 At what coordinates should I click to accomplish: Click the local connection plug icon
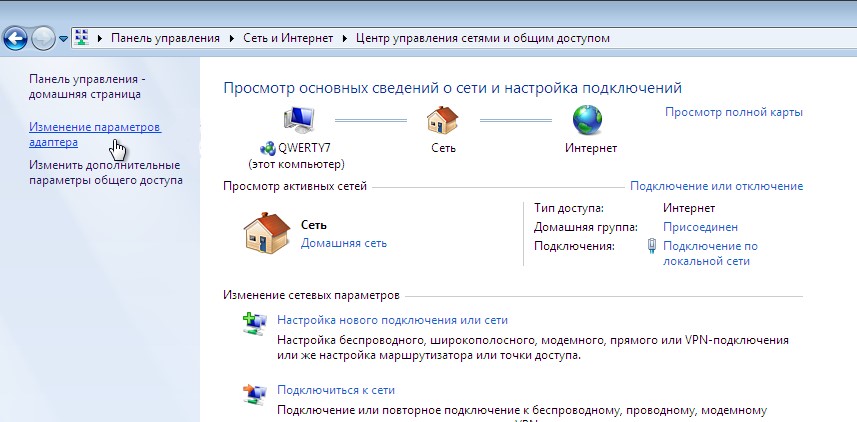[x=651, y=247]
